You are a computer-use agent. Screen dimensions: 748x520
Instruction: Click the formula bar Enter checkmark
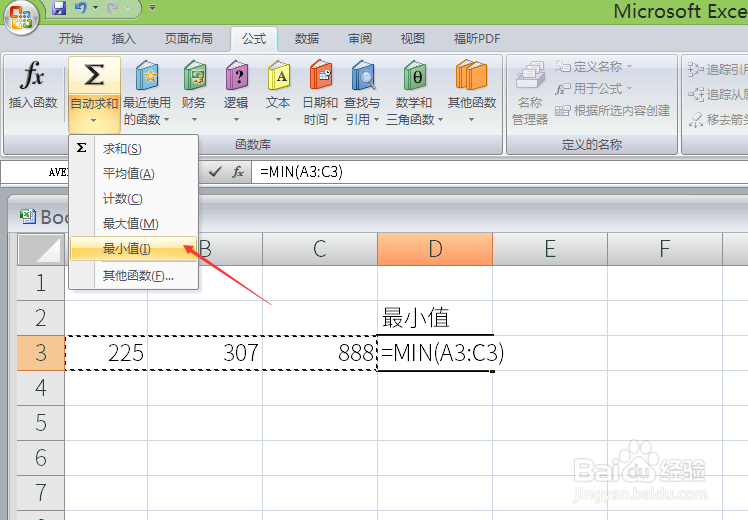click(215, 171)
